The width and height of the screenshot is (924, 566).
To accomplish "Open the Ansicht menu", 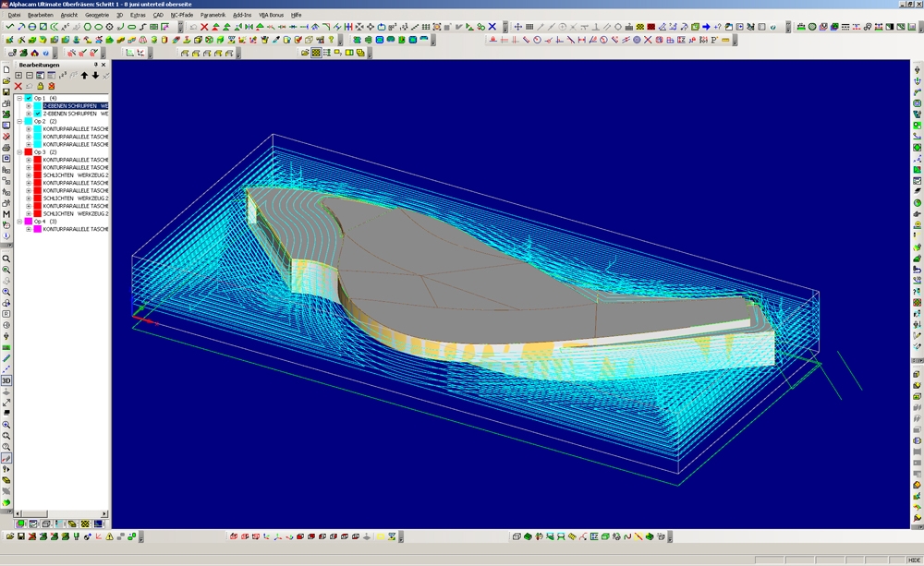I will pos(69,15).
